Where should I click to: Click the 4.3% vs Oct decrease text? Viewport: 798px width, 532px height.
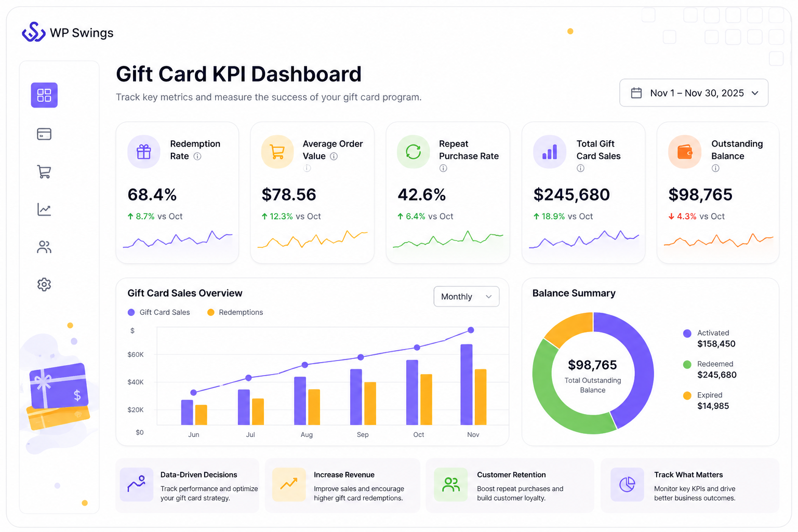pyautogui.click(x=697, y=217)
